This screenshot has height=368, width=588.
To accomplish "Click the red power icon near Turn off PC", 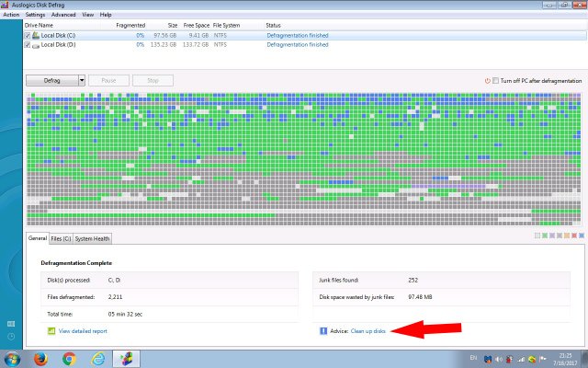I will (x=488, y=81).
